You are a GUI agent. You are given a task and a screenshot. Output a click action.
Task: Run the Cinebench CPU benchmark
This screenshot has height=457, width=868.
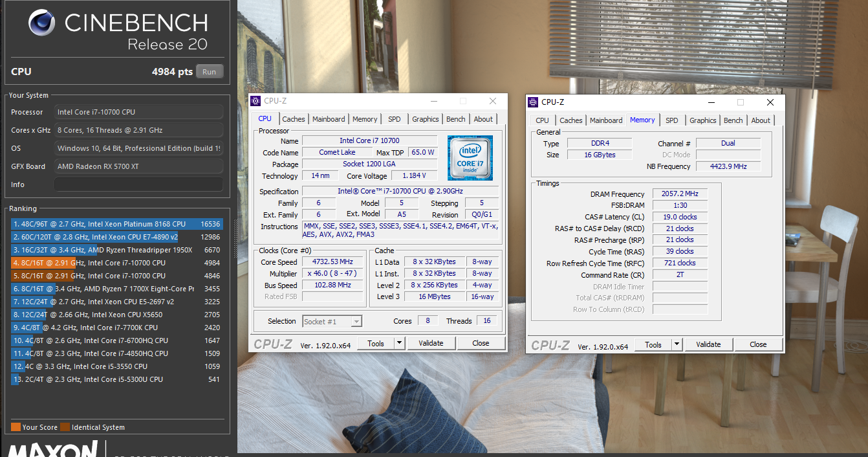210,72
